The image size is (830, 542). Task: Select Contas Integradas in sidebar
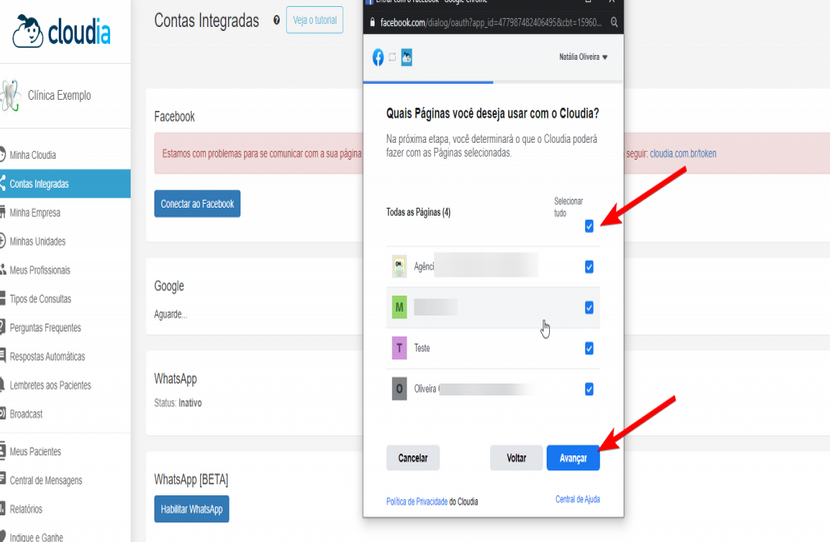[x=65, y=184]
